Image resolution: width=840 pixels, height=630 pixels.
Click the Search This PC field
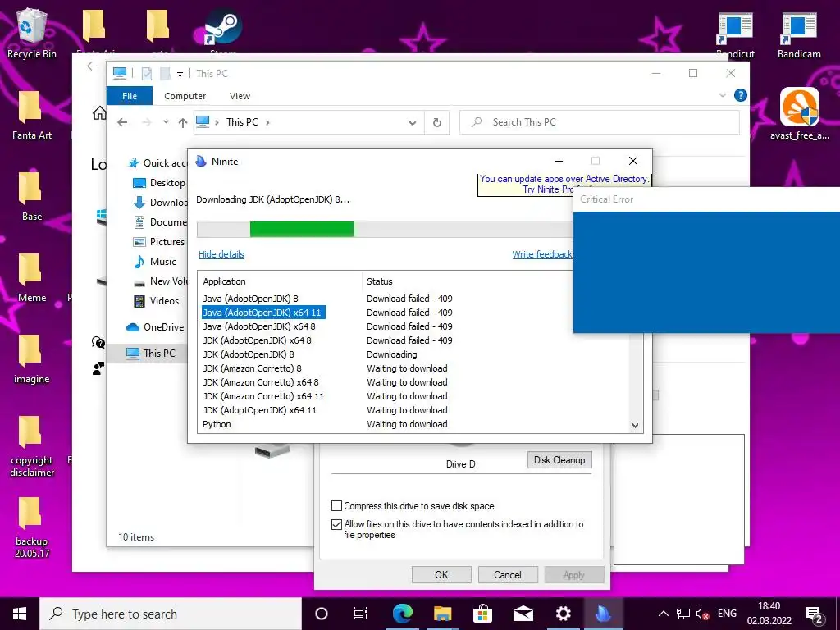(600, 122)
